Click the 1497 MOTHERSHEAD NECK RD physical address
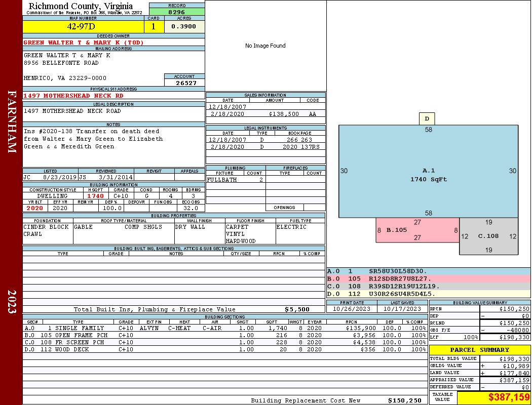Screen dimensions: 532x405 tap(73, 96)
